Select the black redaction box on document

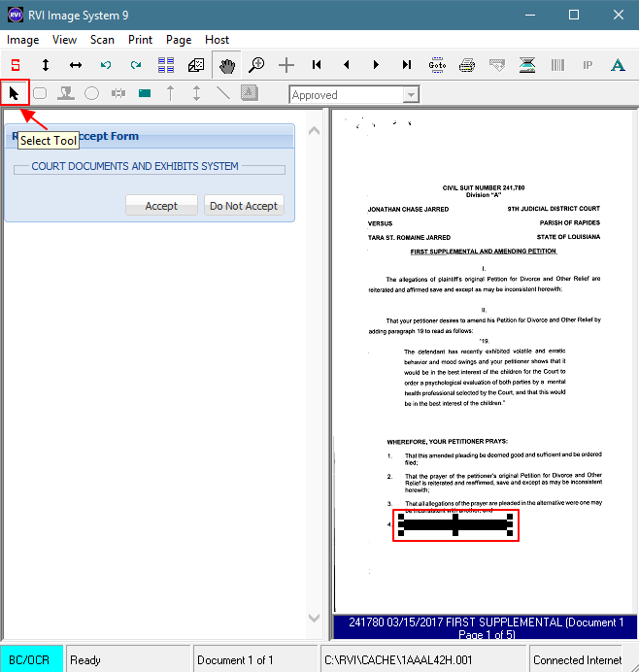455,524
